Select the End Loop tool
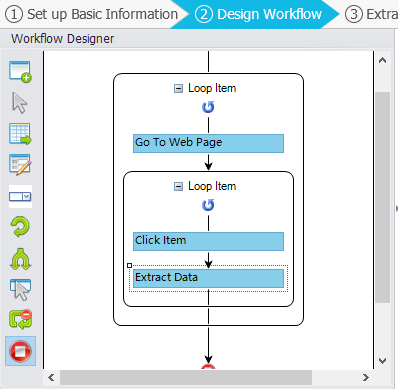Screen dimensions: 398x389 (x=20, y=320)
